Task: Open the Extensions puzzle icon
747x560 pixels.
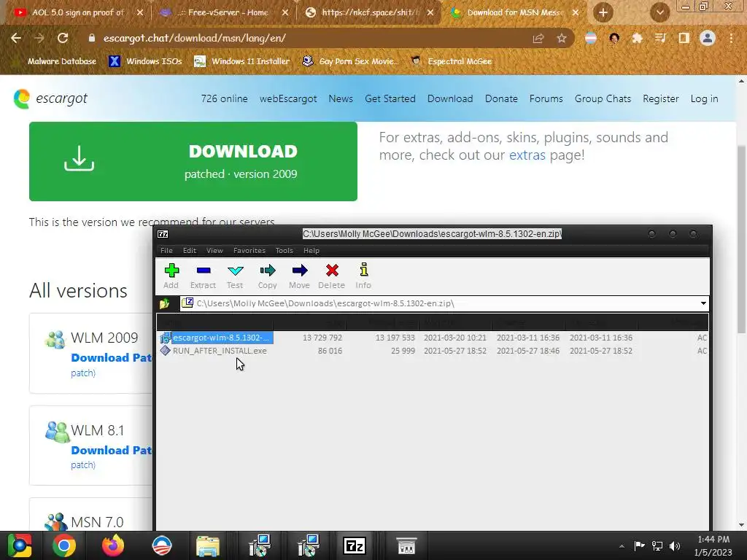Action: coord(637,39)
